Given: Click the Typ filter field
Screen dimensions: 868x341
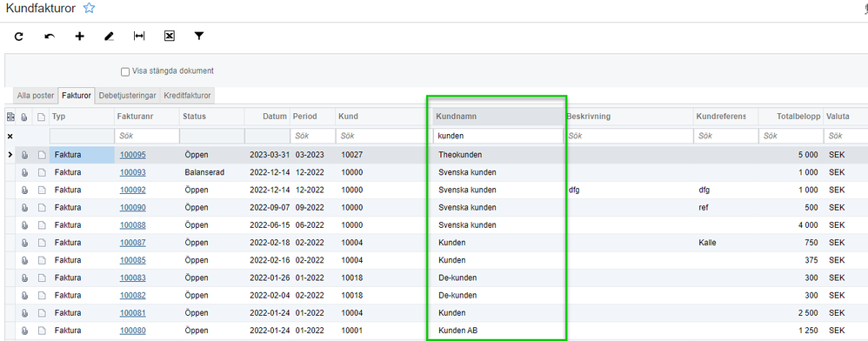Looking at the screenshot, I should [81, 137].
